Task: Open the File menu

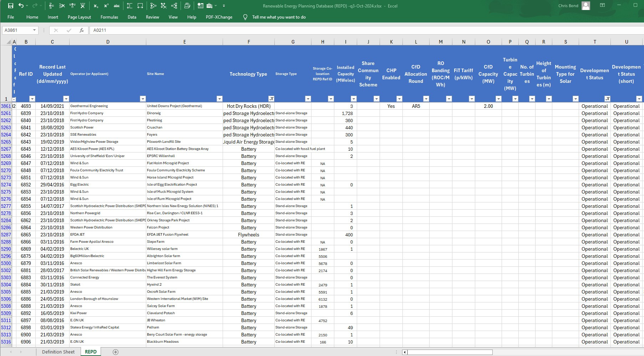Action: pyautogui.click(x=11, y=17)
